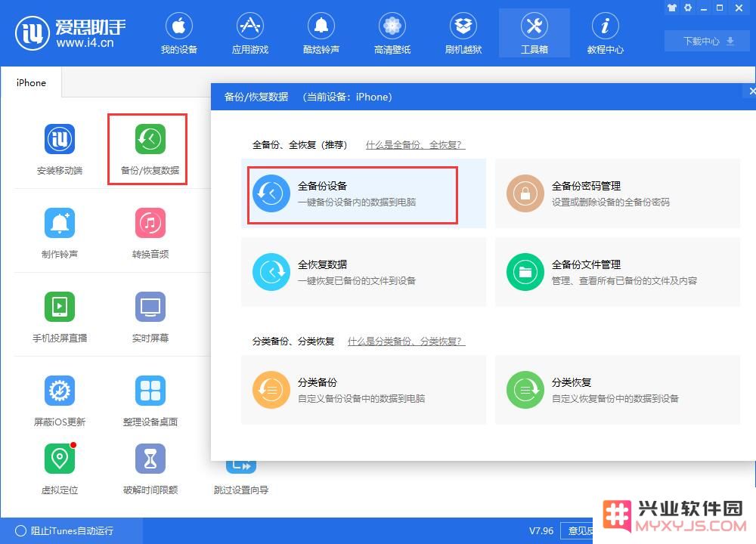
Task: Open 高清壁纸 section
Action: tap(392, 34)
